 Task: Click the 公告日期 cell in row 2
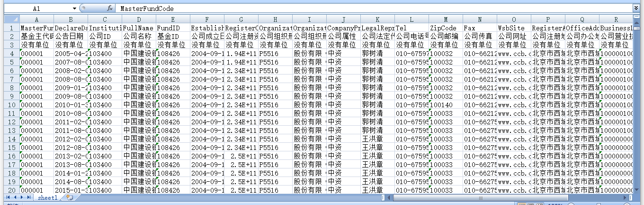71,37
